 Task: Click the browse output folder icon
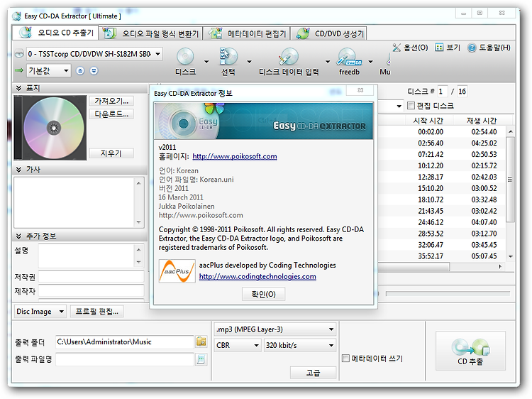pyautogui.click(x=201, y=341)
